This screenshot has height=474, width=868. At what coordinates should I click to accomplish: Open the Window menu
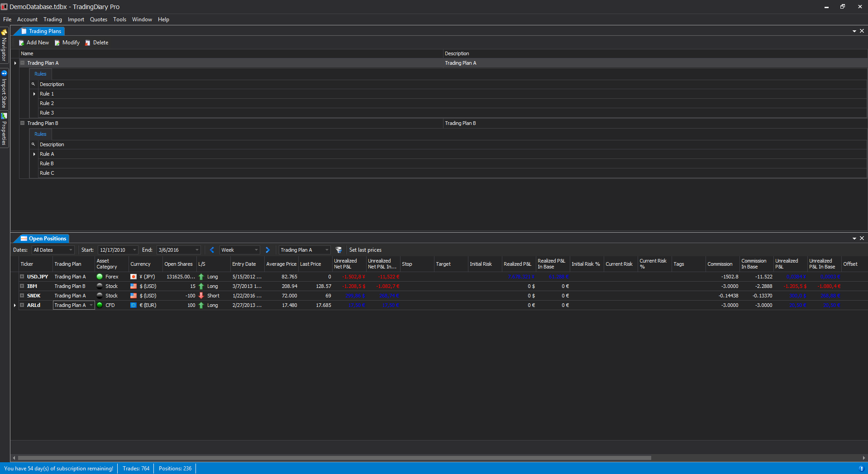pyautogui.click(x=142, y=19)
